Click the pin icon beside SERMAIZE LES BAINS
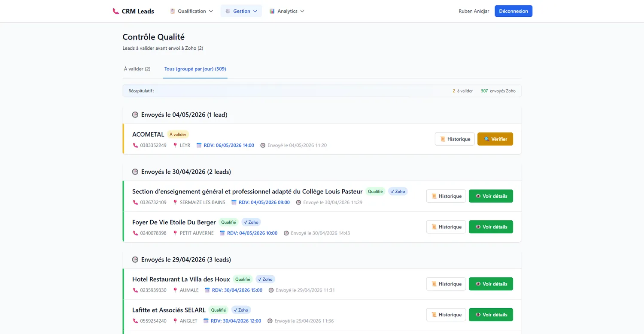644x334 pixels. tap(175, 202)
